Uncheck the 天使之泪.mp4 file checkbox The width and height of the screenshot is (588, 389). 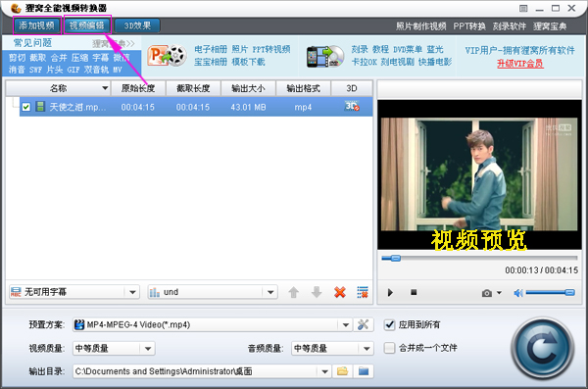[x=25, y=107]
